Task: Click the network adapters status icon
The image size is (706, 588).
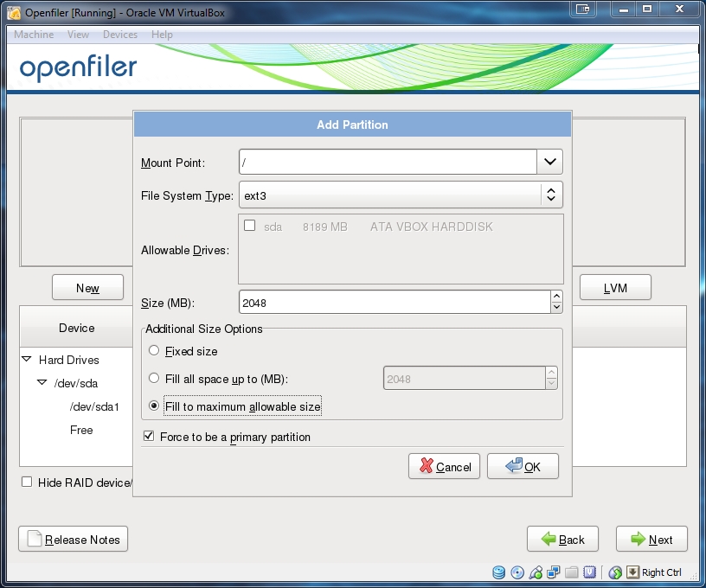Action: click(554, 572)
